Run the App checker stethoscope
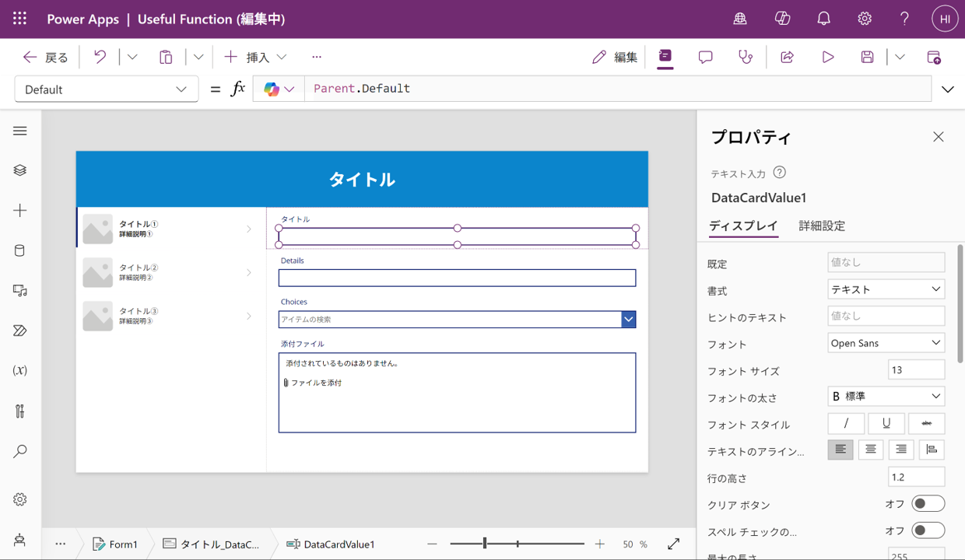Image resolution: width=965 pixels, height=560 pixels. point(746,57)
